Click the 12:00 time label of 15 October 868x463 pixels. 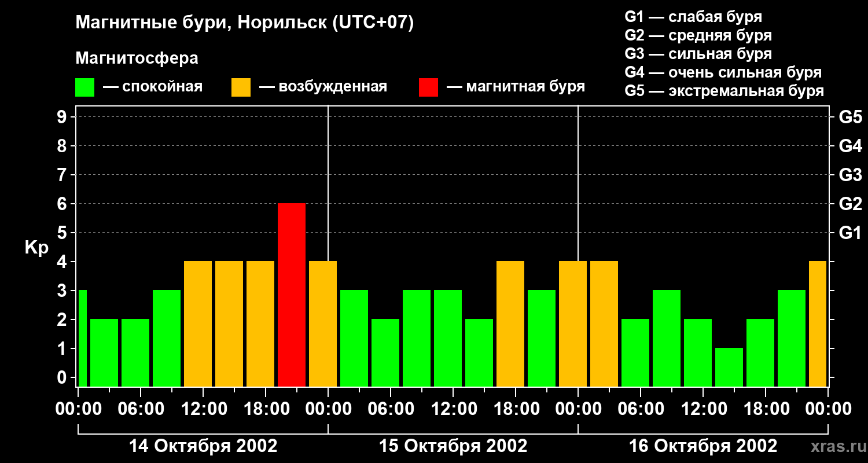[453, 409]
